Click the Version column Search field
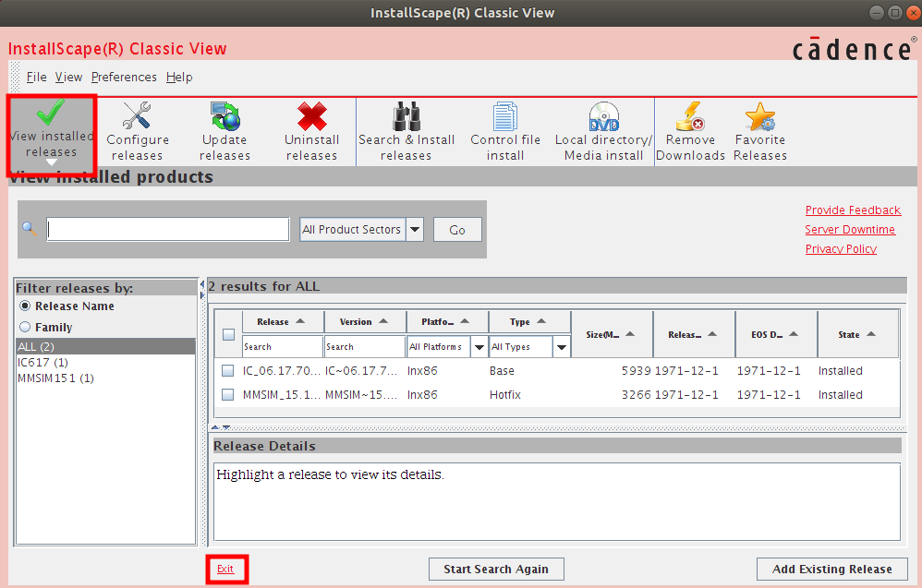Image resolution: width=922 pixels, height=588 pixels. (365, 346)
